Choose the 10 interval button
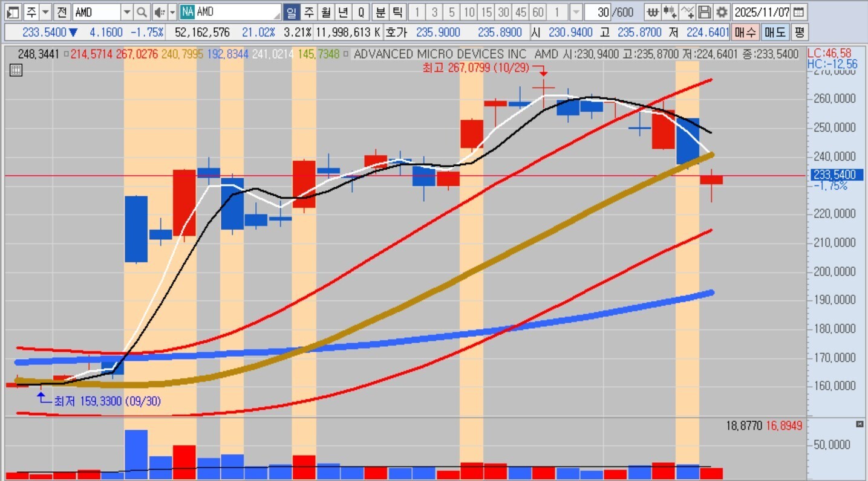This screenshot has width=868, height=481. point(469,11)
